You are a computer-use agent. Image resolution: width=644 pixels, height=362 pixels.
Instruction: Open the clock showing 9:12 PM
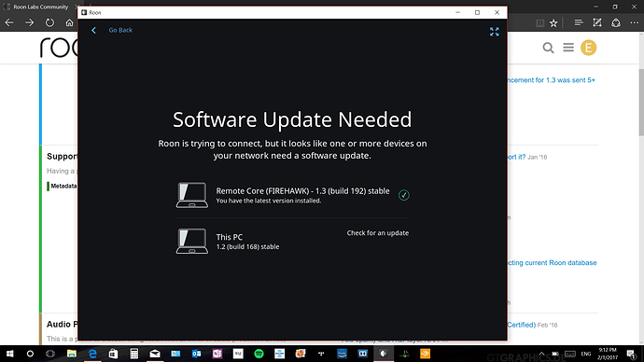pyautogui.click(x=608, y=354)
